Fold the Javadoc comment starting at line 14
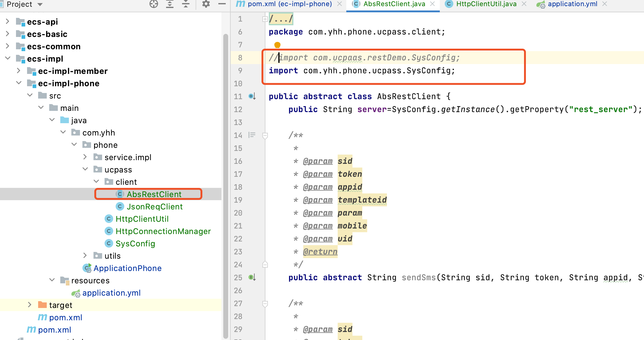Screen dimensions: 644x340 tap(265, 135)
